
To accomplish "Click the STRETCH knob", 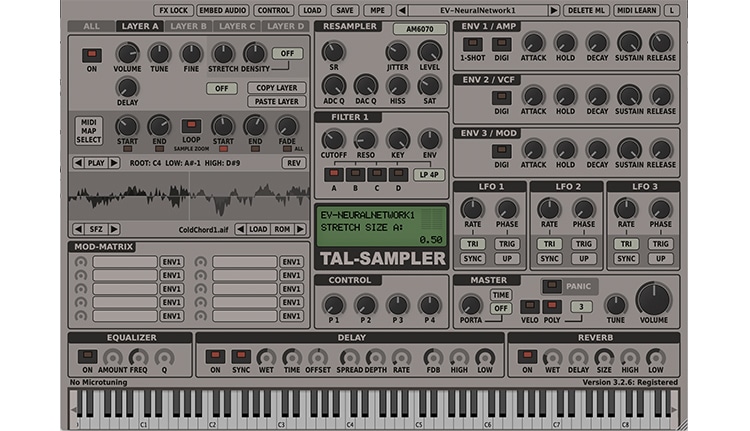I will point(223,53).
